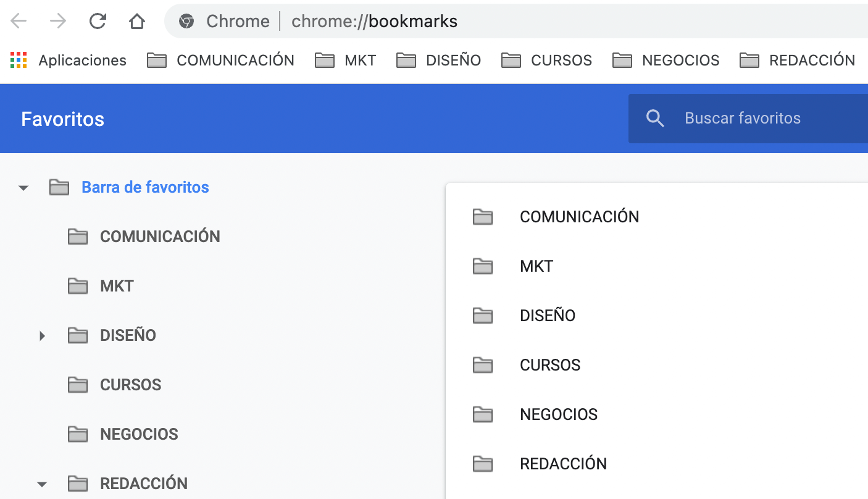Image resolution: width=868 pixels, height=499 pixels.
Task: Select the CURSOS folder in the main list
Action: [x=550, y=365]
